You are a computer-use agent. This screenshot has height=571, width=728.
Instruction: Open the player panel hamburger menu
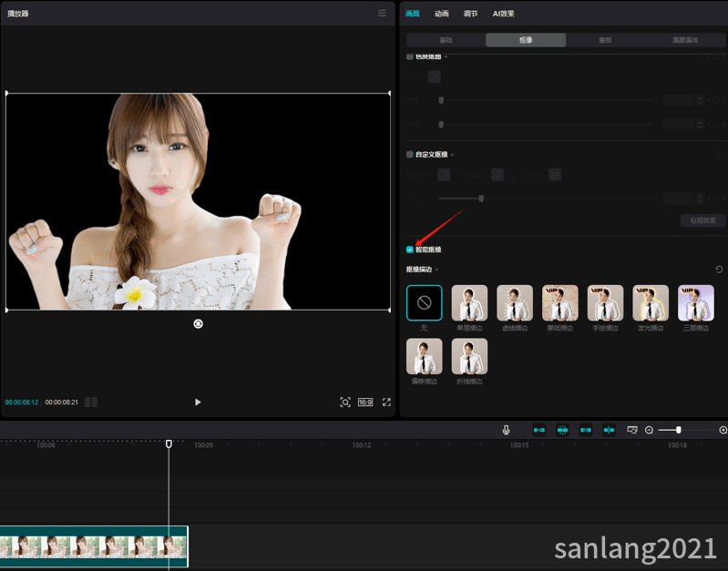[382, 13]
